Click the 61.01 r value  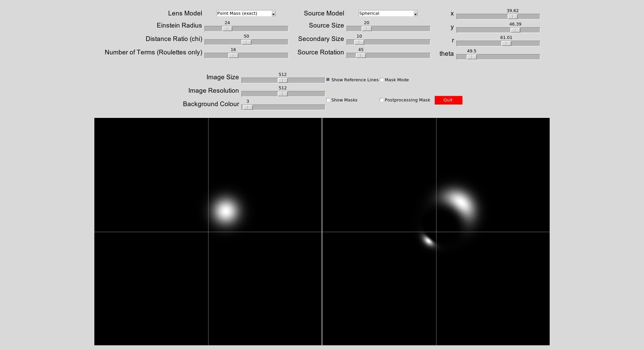tap(506, 38)
